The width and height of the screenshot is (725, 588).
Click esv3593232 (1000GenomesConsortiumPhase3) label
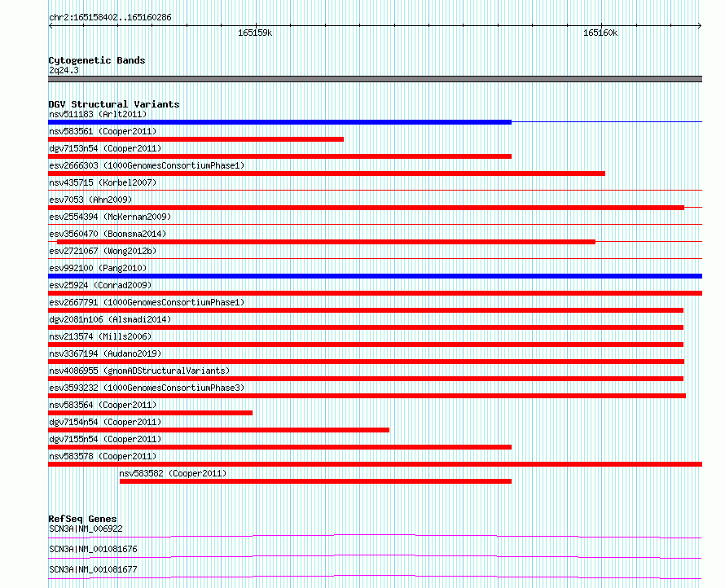pos(147,388)
